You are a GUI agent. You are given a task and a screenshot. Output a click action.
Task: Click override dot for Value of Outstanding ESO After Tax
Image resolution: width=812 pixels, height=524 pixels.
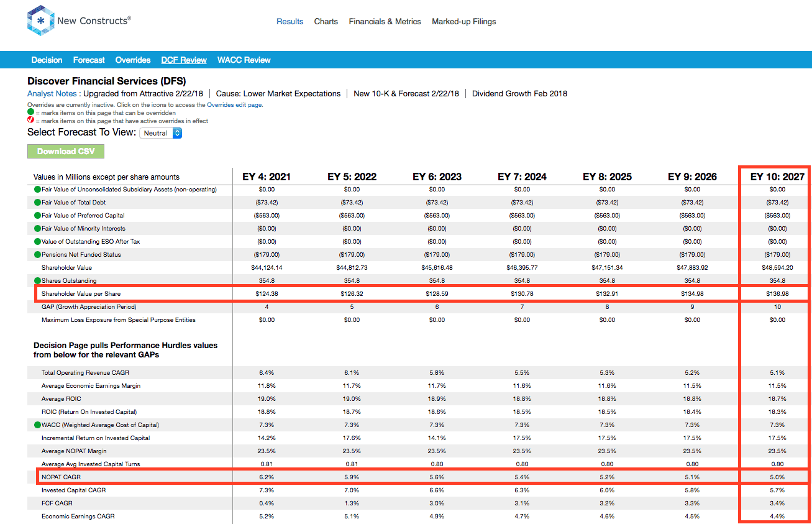point(37,242)
